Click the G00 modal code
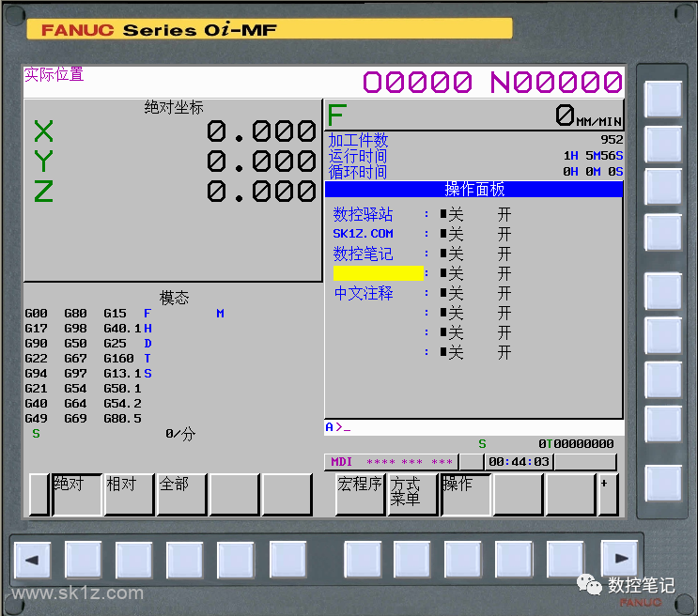698x616 pixels. [x=36, y=314]
